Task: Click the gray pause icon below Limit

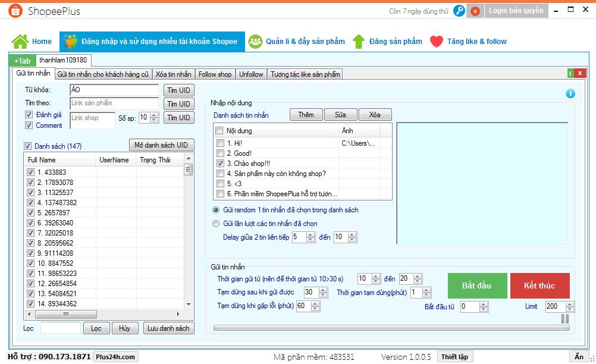Action: coord(564,319)
